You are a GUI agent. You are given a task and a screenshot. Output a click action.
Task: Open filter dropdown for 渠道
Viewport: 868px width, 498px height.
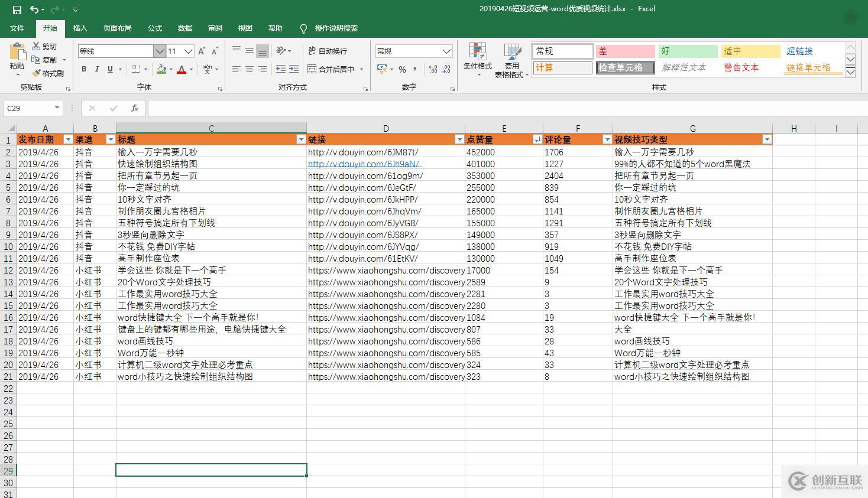point(111,139)
